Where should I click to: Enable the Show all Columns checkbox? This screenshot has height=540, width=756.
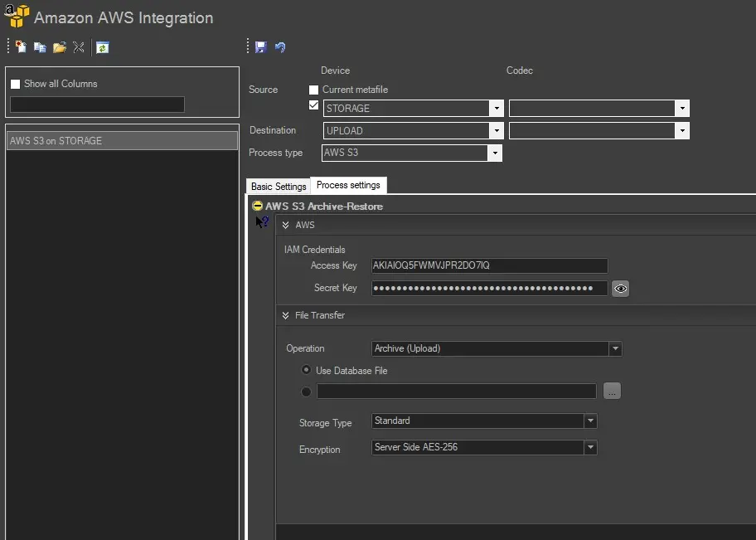pos(15,84)
